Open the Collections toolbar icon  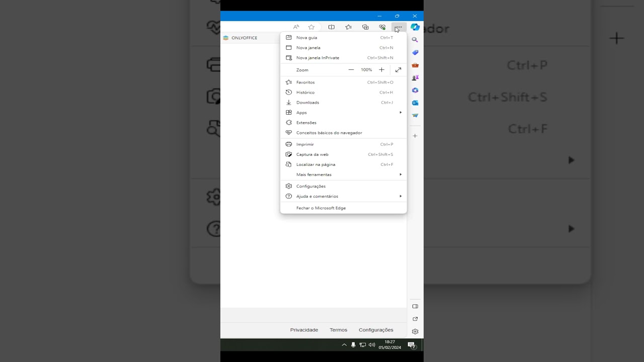pos(365,27)
